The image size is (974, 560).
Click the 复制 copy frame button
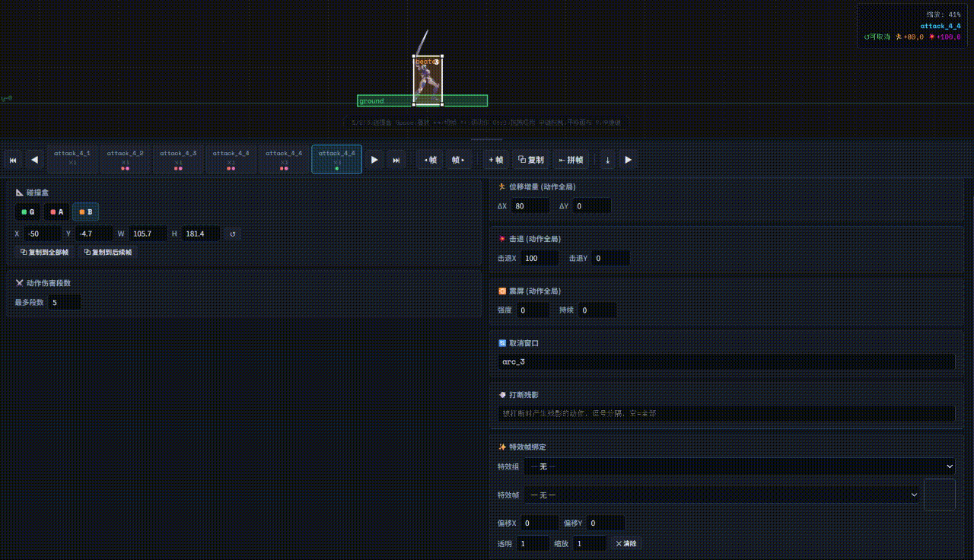(x=531, y=160)
